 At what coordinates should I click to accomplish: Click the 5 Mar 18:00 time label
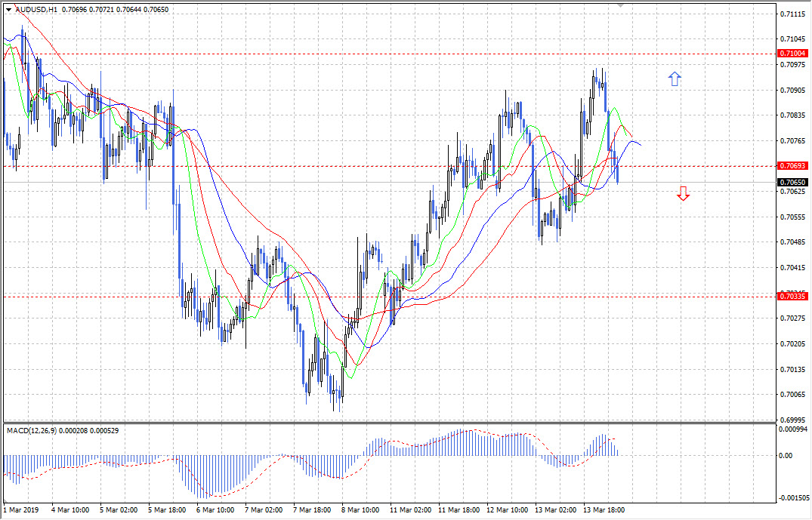167,510
